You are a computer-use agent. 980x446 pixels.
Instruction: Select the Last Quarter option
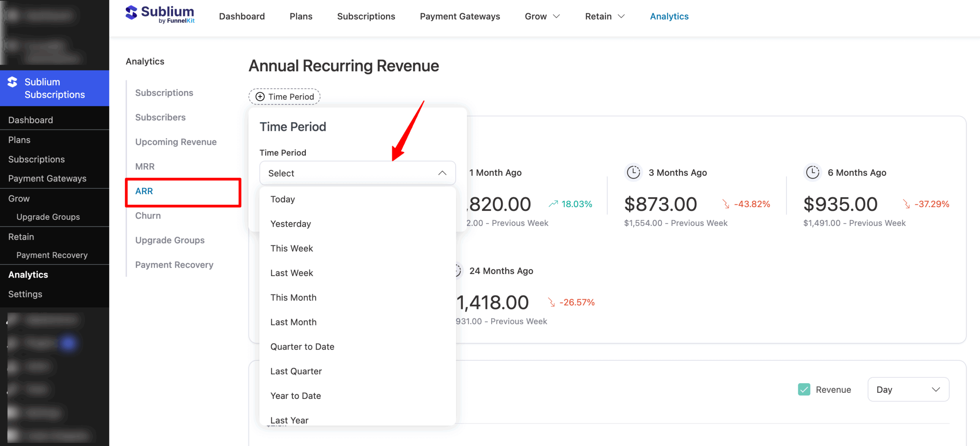296,371
